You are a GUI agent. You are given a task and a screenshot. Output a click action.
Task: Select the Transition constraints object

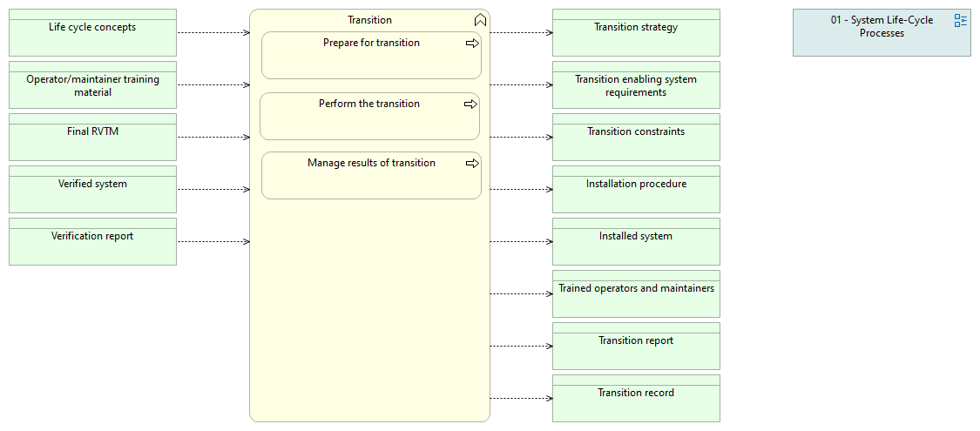636,137
